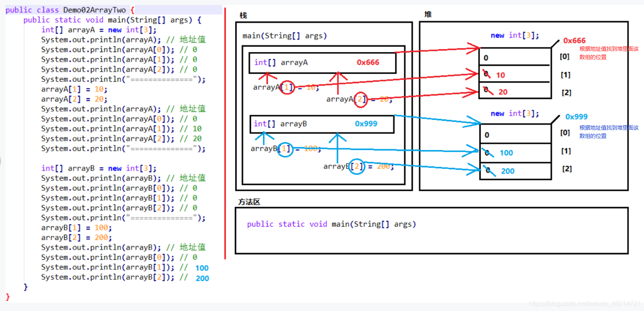644x311 pixels.
Task: Select code line 'arrayB[1] = 100;' in the listing
Action: point(76,228)
